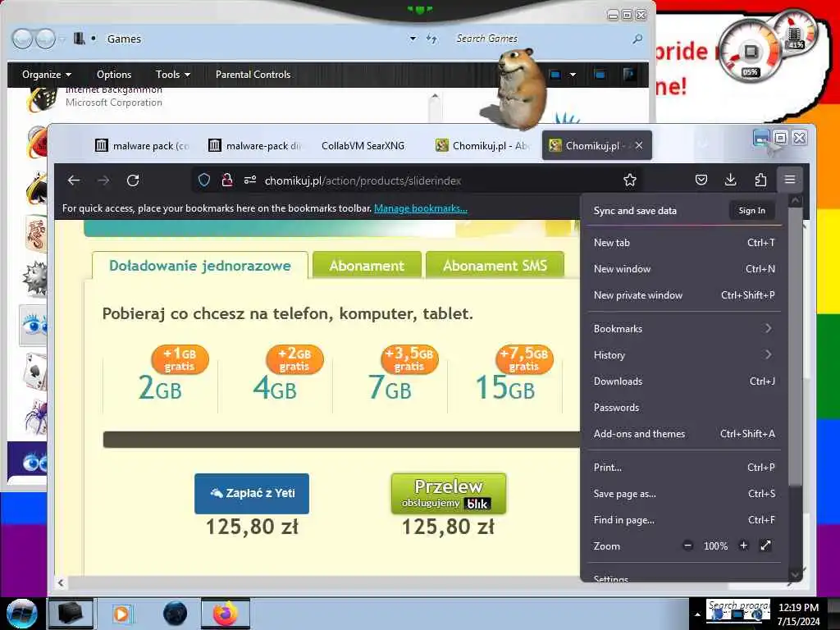Open dark globe taskbar icon
This screenshot has height=630, width=840.
(x=175, y=614)
